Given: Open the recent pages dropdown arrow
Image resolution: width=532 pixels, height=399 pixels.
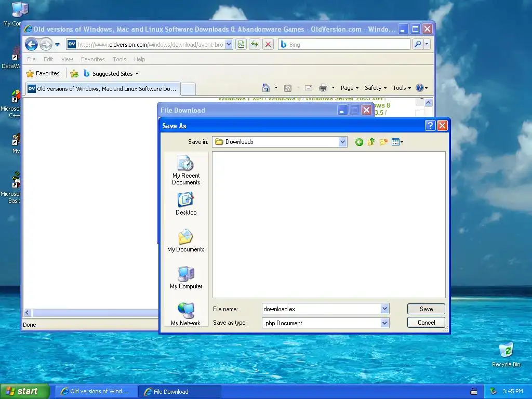Looking at the screenshot, I should tap(57, 45).
